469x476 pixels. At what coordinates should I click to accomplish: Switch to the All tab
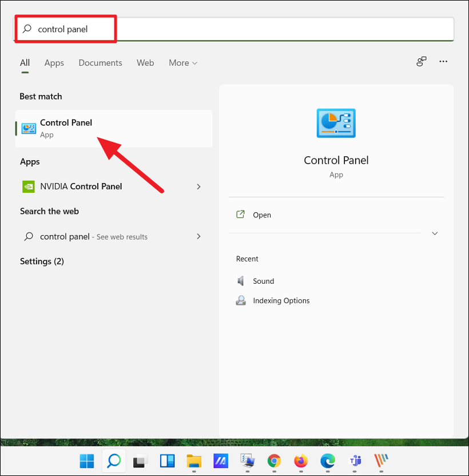25,63
